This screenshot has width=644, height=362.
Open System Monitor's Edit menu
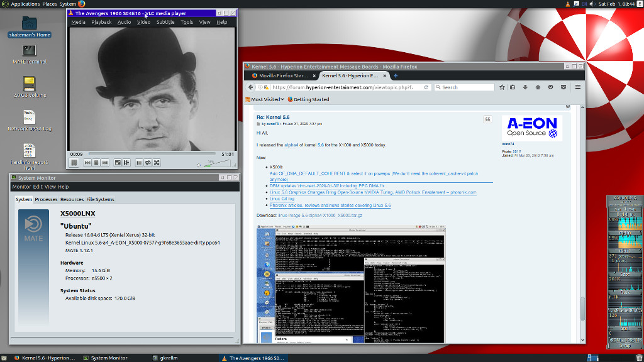point(38,187)
